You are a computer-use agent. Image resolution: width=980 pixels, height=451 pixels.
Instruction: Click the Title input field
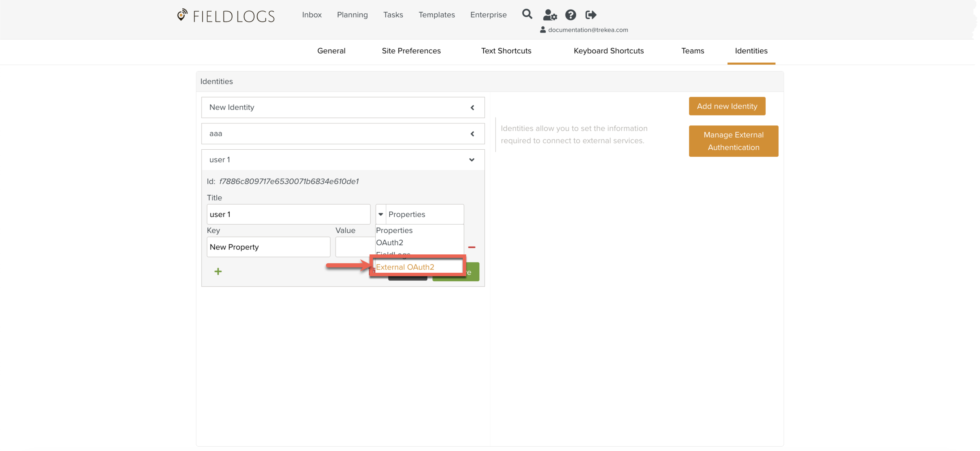288,214
